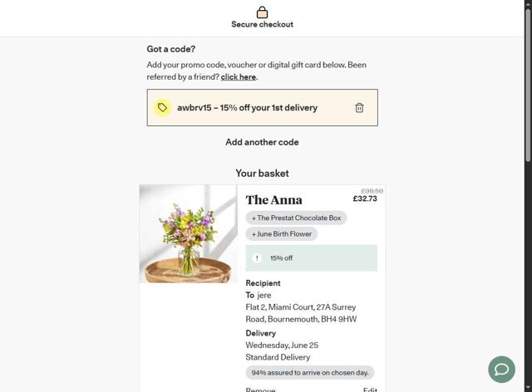Screen dimensions: 532x392
Task: Click the Secure checkout heading text
Action: point(262,25)
